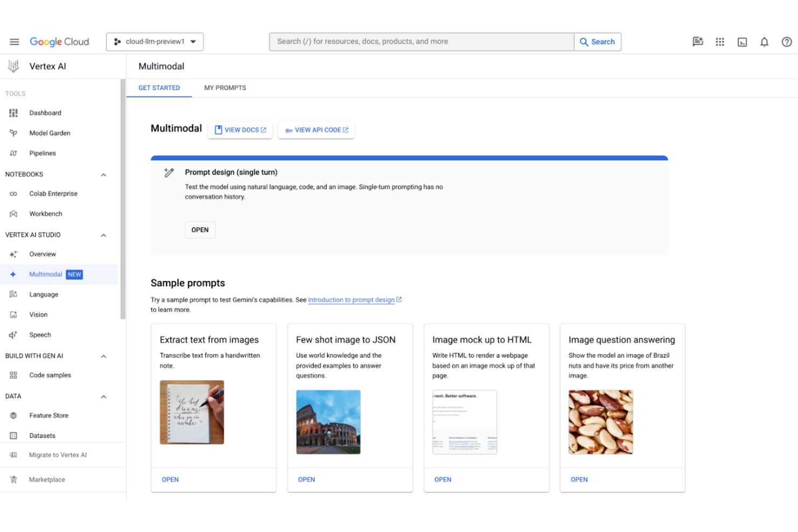The image size is (798, 532).
Task: Collapse the VERTEX AI STUDIO section
Action: [104, 234]
